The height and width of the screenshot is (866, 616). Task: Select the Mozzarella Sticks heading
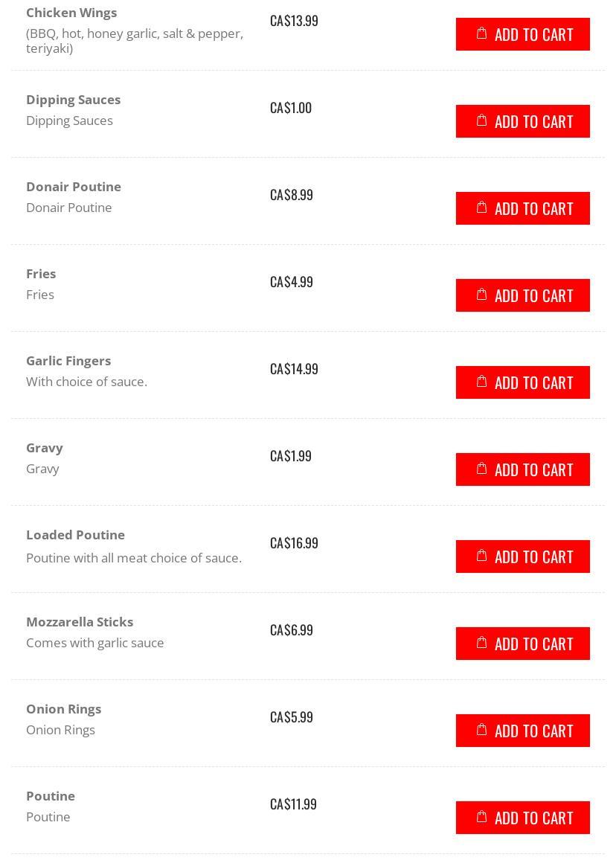(x=80, y=622)
